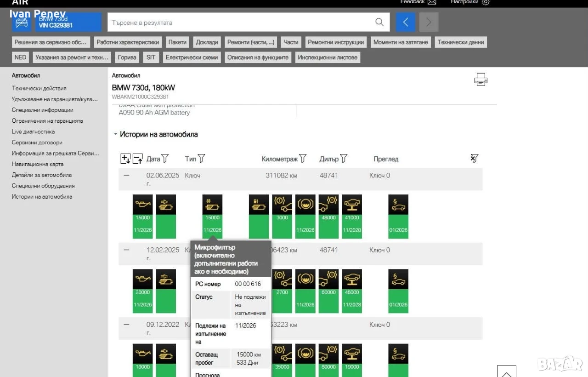This screenshot has width=588, height=377.
Task: Open Работни характеристики tab
Action: [x=128, y=42]
